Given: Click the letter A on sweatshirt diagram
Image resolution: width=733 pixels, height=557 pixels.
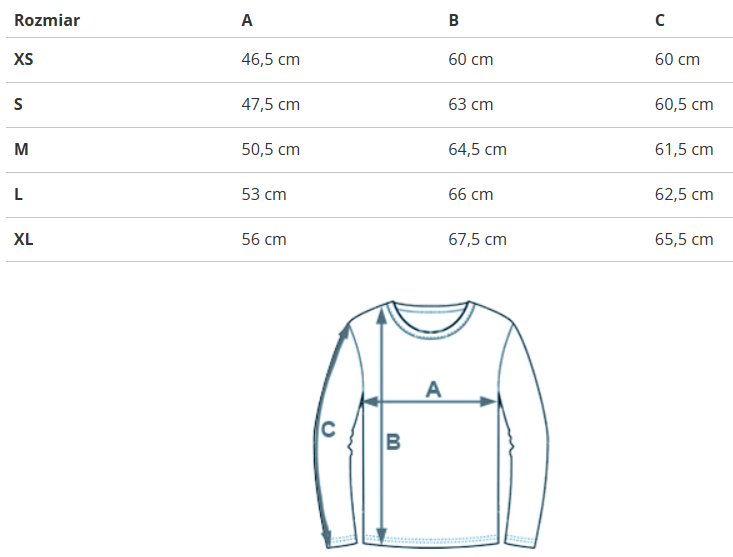Looking at the screenshot, I should tap(433, 388).
